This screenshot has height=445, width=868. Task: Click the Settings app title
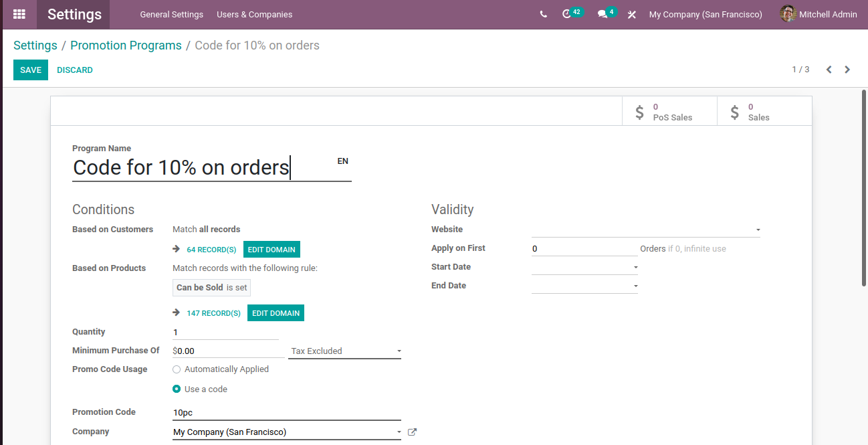(x=74, y=14)
